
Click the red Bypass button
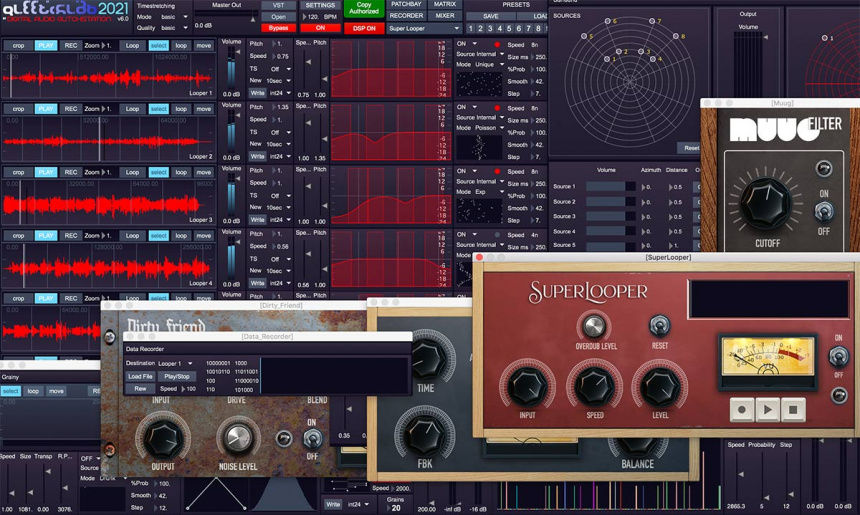278,28
